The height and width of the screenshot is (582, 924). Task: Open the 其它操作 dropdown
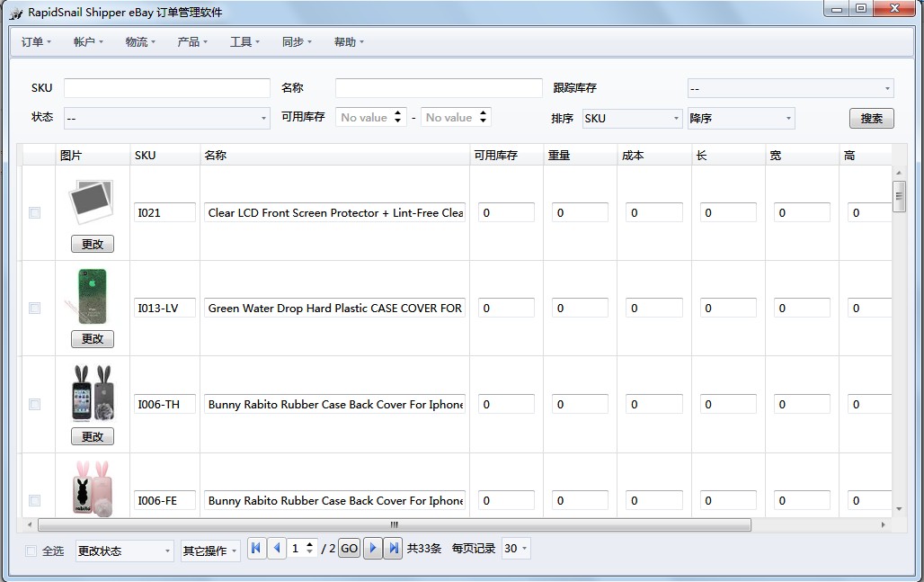[x=210, y=551]
